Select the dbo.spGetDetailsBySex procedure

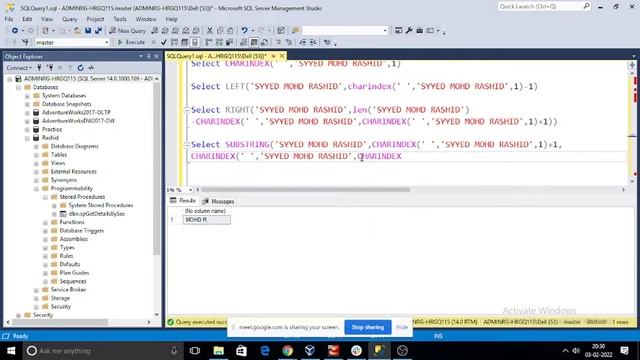pos(96,214)
